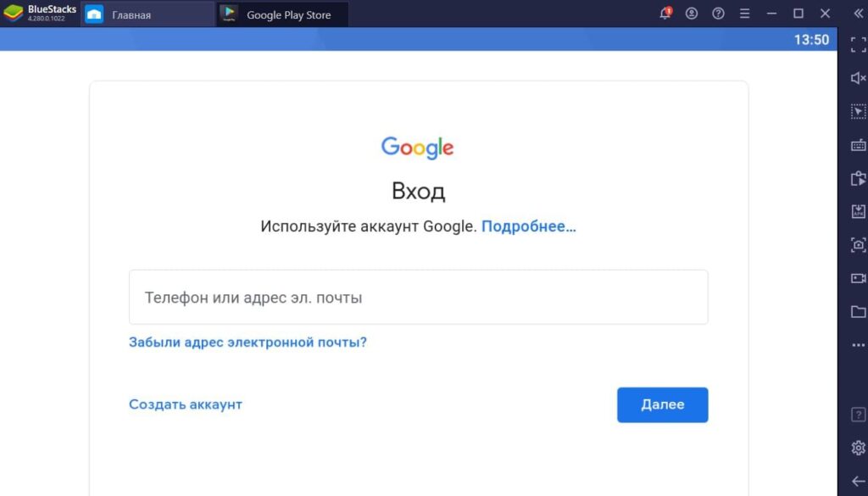Toggle the mouse cursor lock icon

(858, 112)
